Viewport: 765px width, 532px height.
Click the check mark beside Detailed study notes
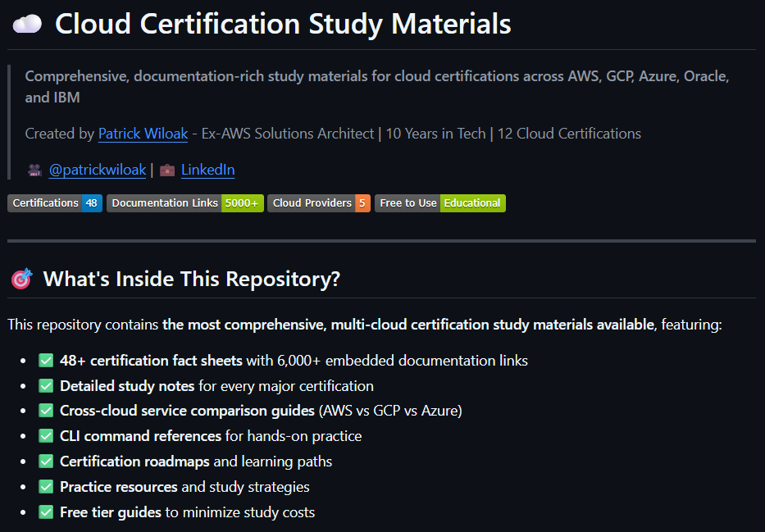(x=46, y=386)
